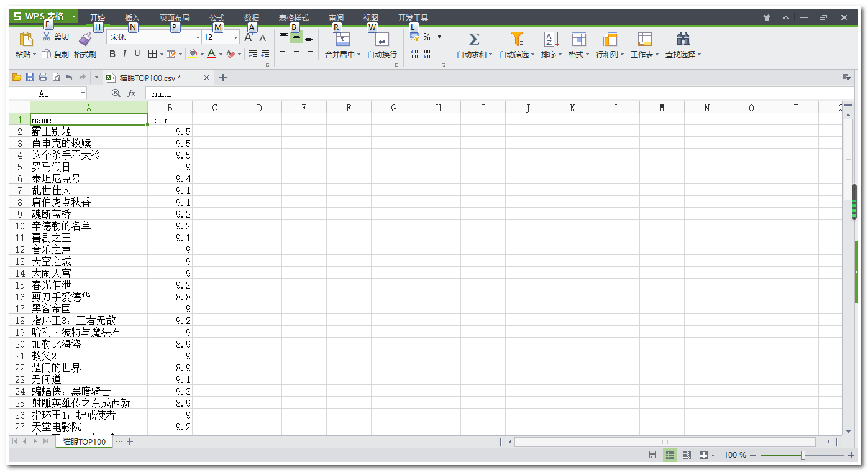
Task: Copy selection using the 复制 button
Action: point(55,55)
